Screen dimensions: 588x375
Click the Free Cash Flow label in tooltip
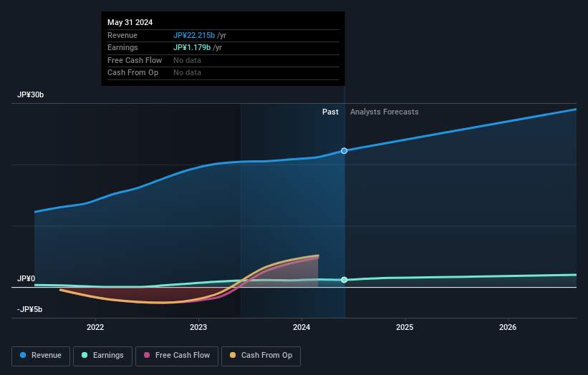[x=135, y=60]
